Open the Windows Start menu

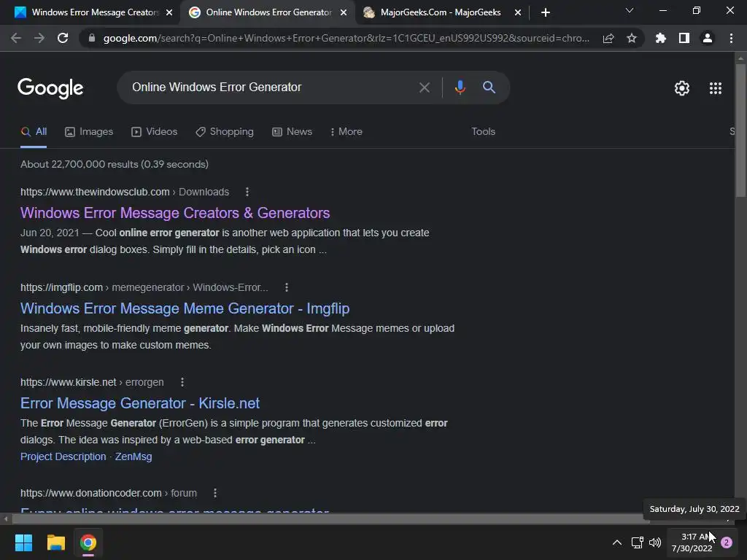coord(23,542)
